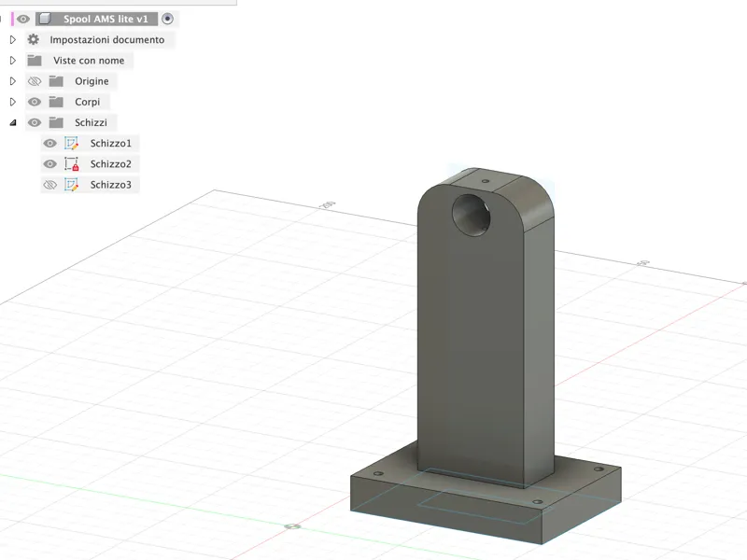747x560 pixels.
Task: Click the Schizzo1 sketch icon
Action: point(72,144)
